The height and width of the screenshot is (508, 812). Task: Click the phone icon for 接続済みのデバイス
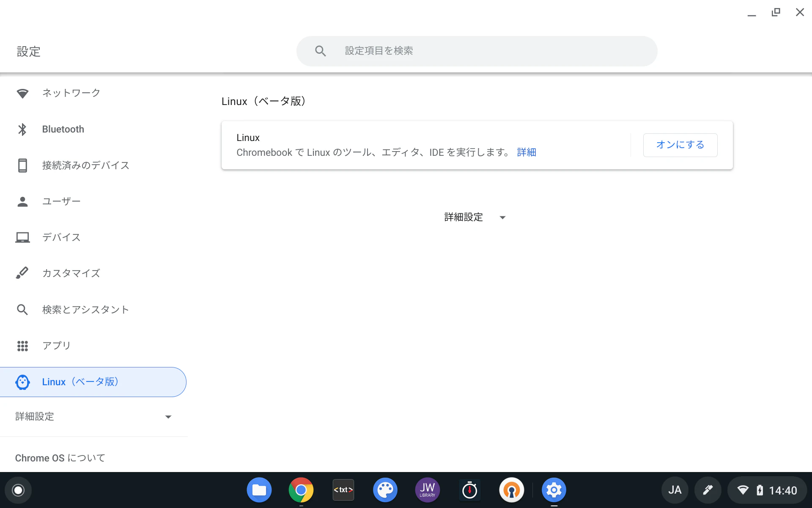[22, 165]
